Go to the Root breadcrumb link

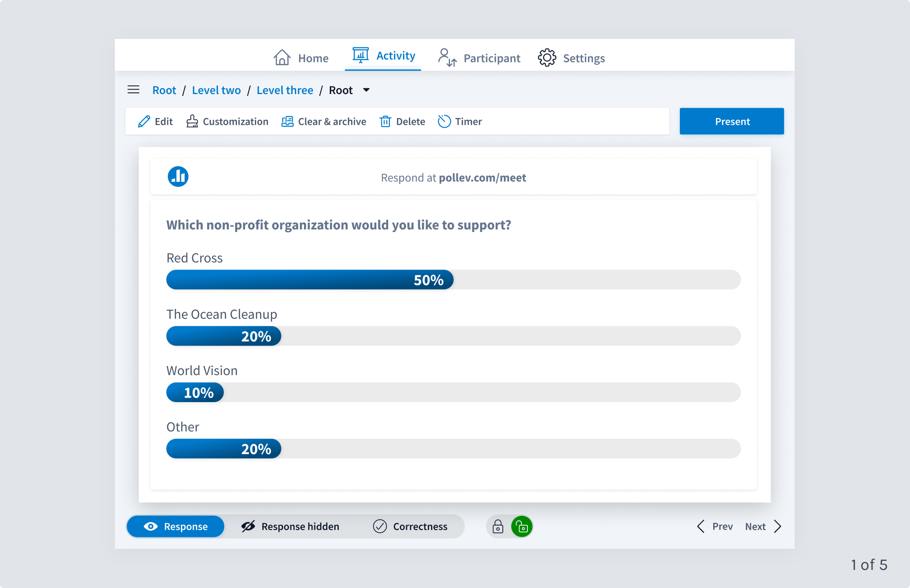[164, 90]
